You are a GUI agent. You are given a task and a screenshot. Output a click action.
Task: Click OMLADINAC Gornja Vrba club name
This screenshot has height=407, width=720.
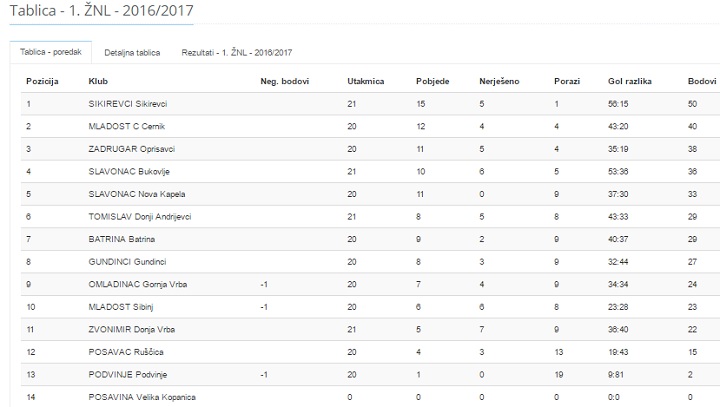pyautogui.click(x=138, y=284)
